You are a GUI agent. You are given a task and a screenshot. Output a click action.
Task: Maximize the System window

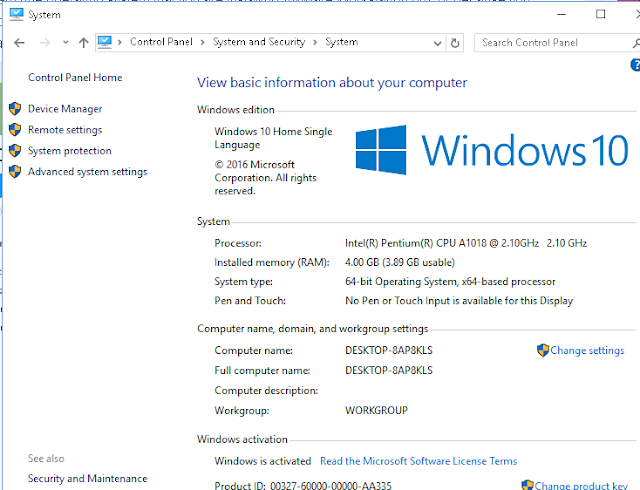coord(600,14)
